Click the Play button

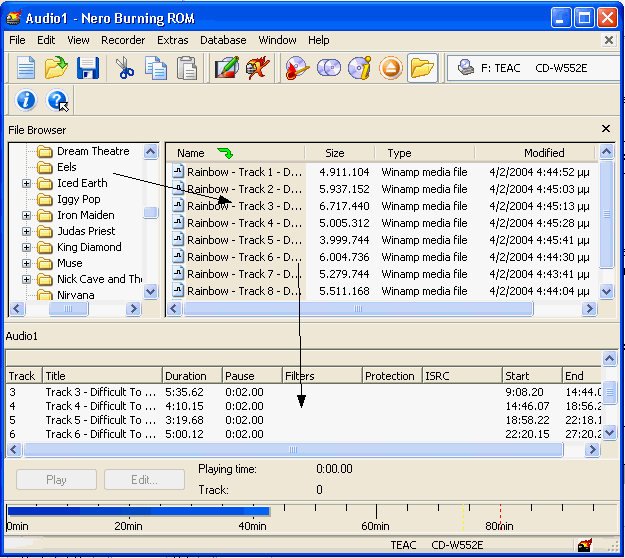pos(56,479)
